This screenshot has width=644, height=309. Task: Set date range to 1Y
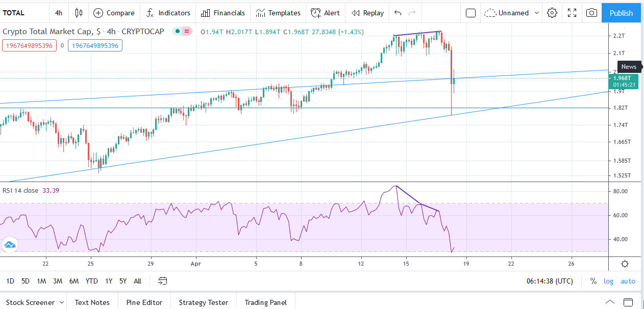pyautogui.click(x=109, y=281)
